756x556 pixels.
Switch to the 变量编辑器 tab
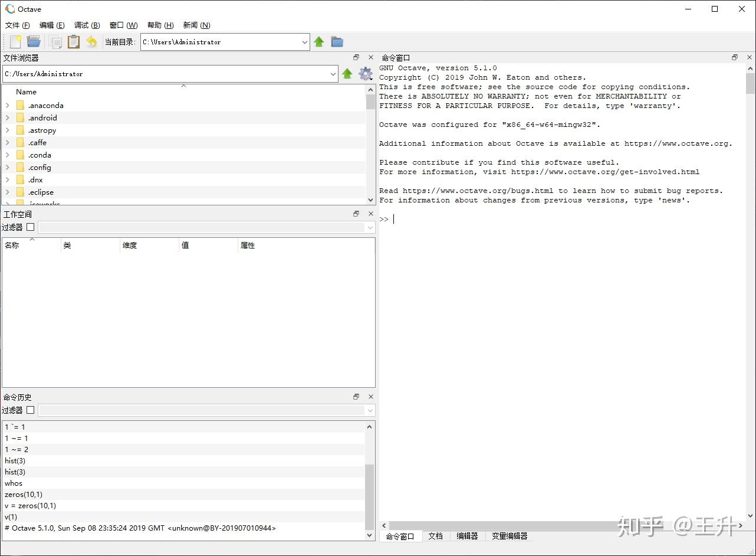[510, 536]
